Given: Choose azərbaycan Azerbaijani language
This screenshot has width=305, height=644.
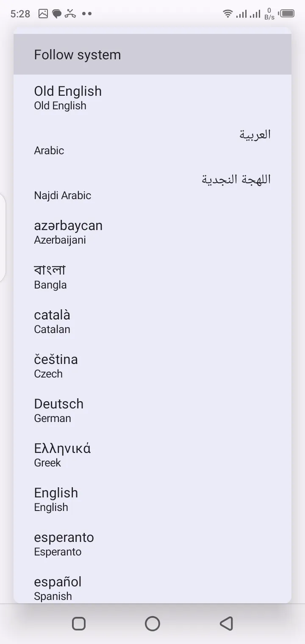Looking at the screenshot, I should [x=152, y=232].
